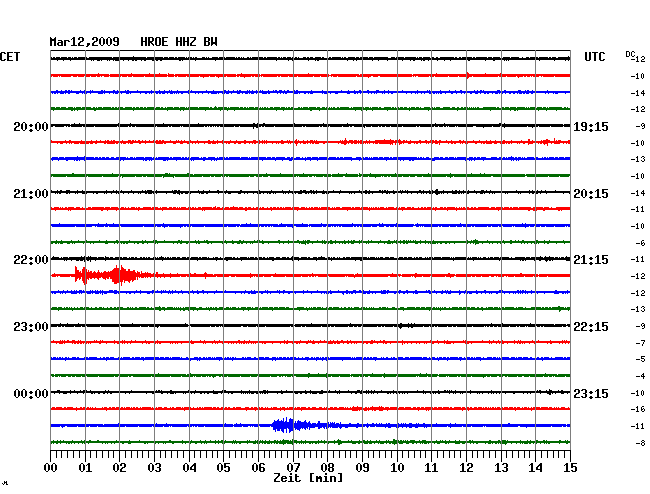
Task: Click the 'Zeit [min]' axis title
Action: (308, 478)
